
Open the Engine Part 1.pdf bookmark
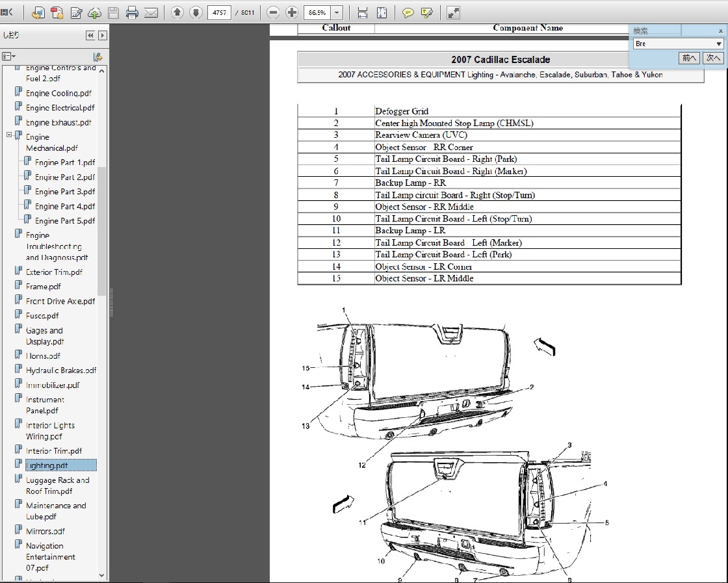point(65,162)
